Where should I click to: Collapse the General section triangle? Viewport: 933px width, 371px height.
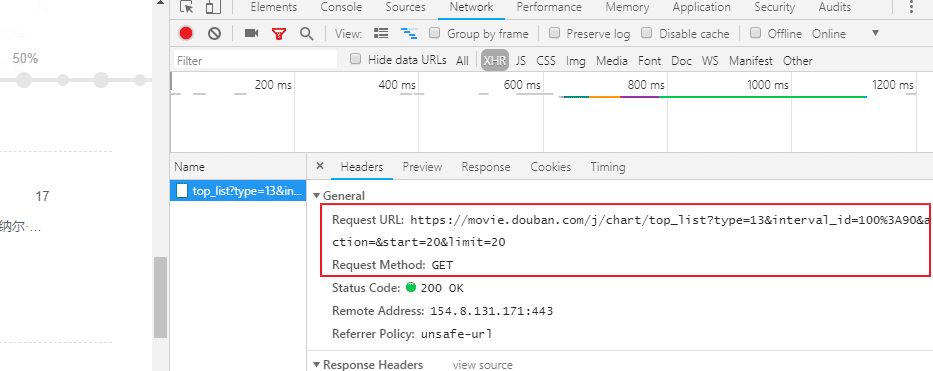317,196
